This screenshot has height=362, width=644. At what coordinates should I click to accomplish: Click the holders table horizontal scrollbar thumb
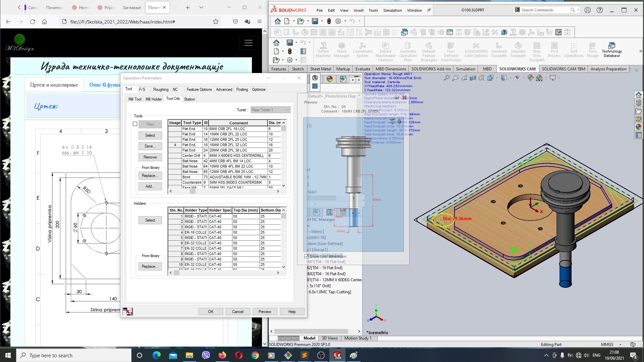(x=176, y=273)
